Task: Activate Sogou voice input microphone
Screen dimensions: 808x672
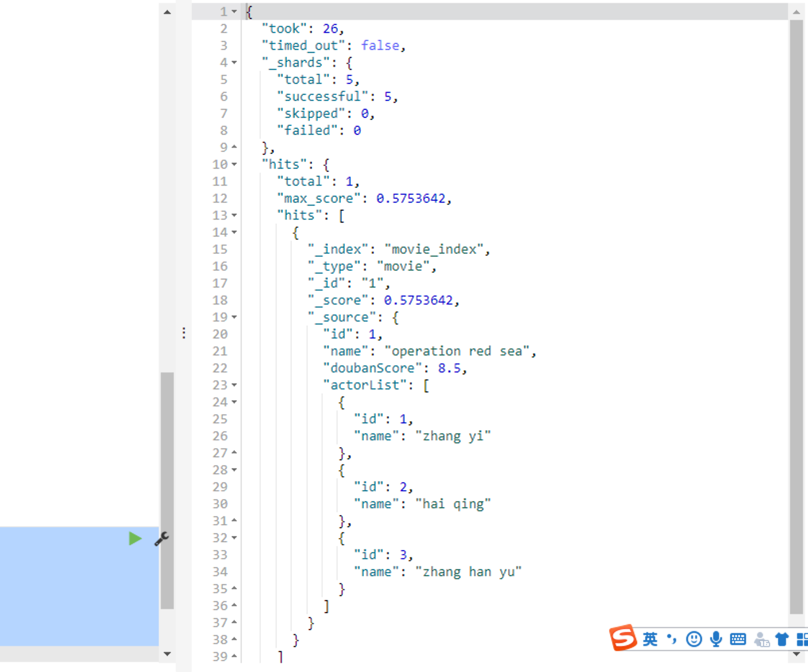Action: pyautogui.click(x=716, y=639)
